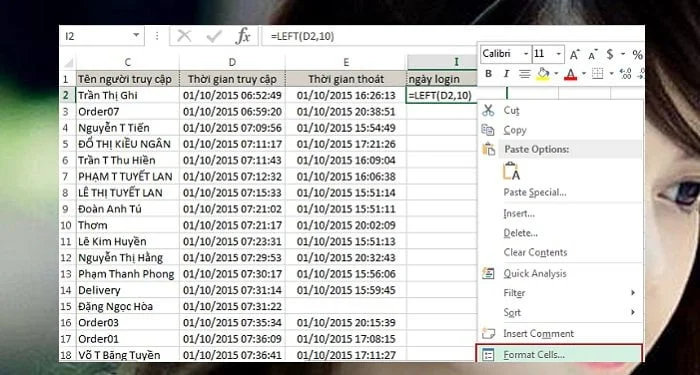Image resolution: width=700 pixels, height=375 pixels.
Task: Expand the font color dropdown arrow
Action: pyautogui.click(x=583, y=74)
